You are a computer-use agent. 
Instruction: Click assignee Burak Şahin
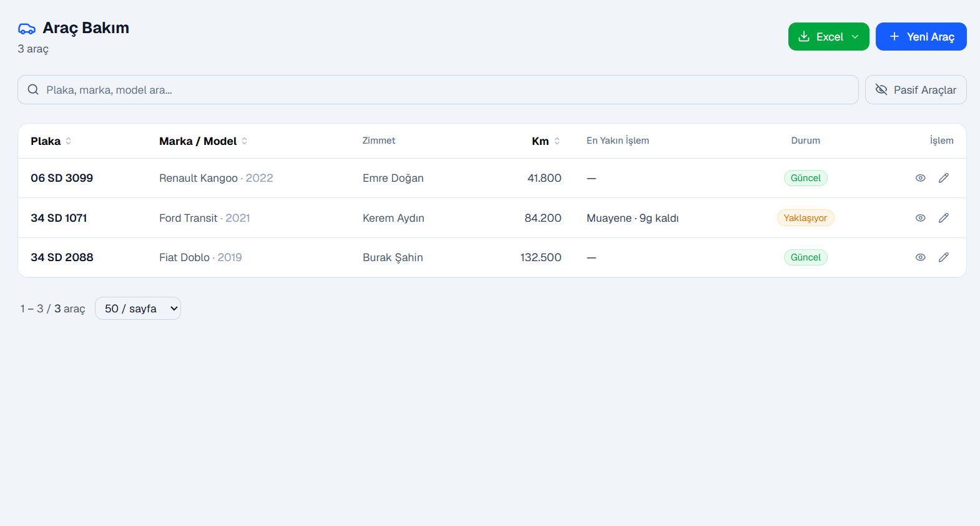click(393, 257)
